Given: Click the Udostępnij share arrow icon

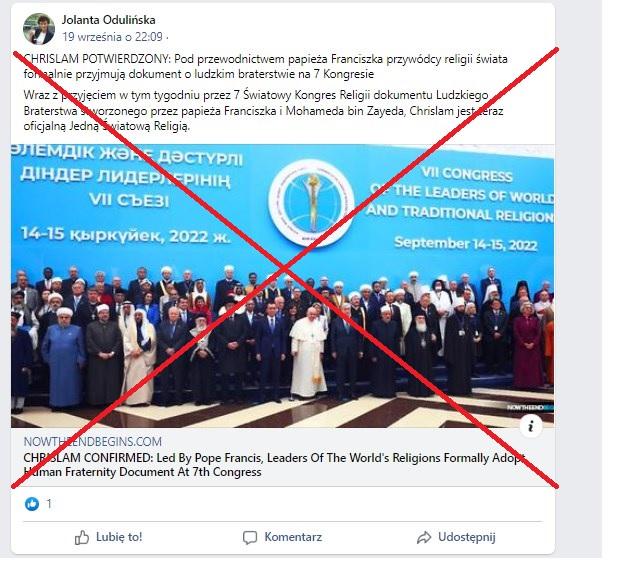Looking at the screenshot, I should 424,537.
